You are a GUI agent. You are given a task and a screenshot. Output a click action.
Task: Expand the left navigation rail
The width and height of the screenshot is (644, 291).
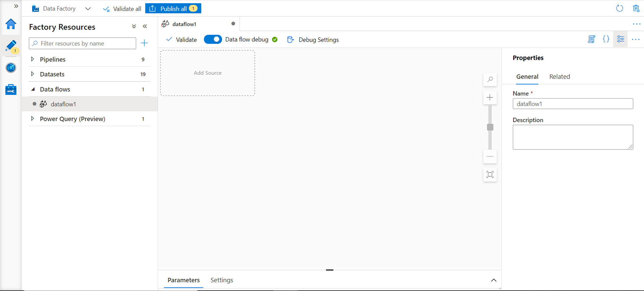(x=16, y=6)
